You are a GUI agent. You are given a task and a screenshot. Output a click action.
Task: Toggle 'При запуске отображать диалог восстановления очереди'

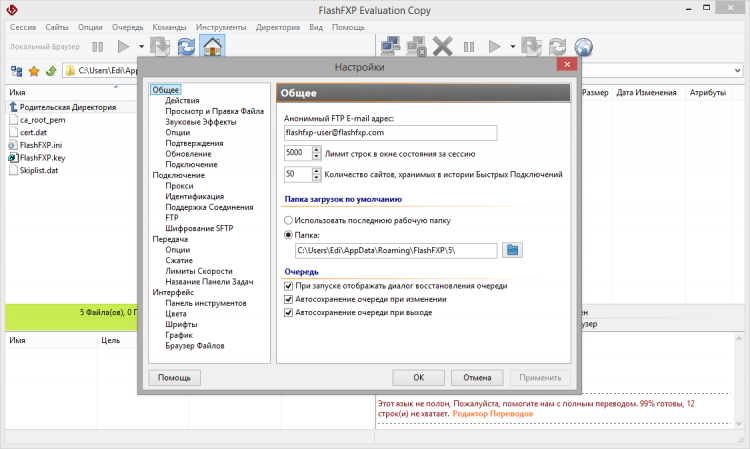[x=288, y=286]
